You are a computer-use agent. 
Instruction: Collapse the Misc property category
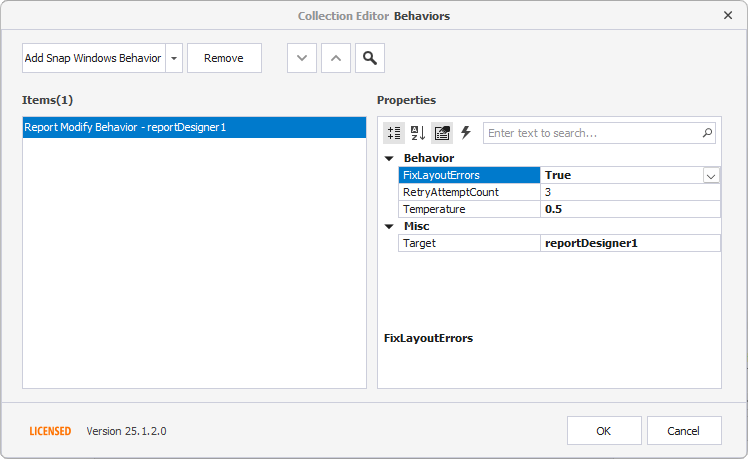pyautogui.click(x=389, y=226)
